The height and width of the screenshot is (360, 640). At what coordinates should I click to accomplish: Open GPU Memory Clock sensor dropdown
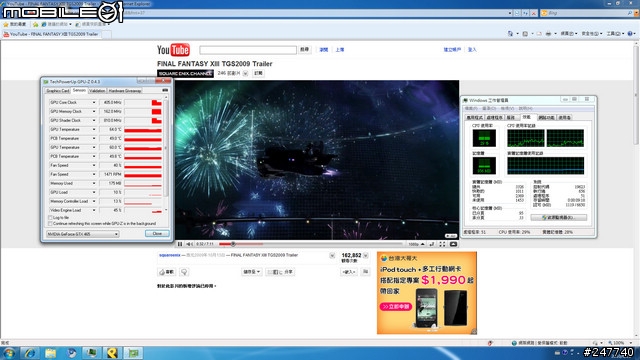pyautogui.click(x=94, y=111)
